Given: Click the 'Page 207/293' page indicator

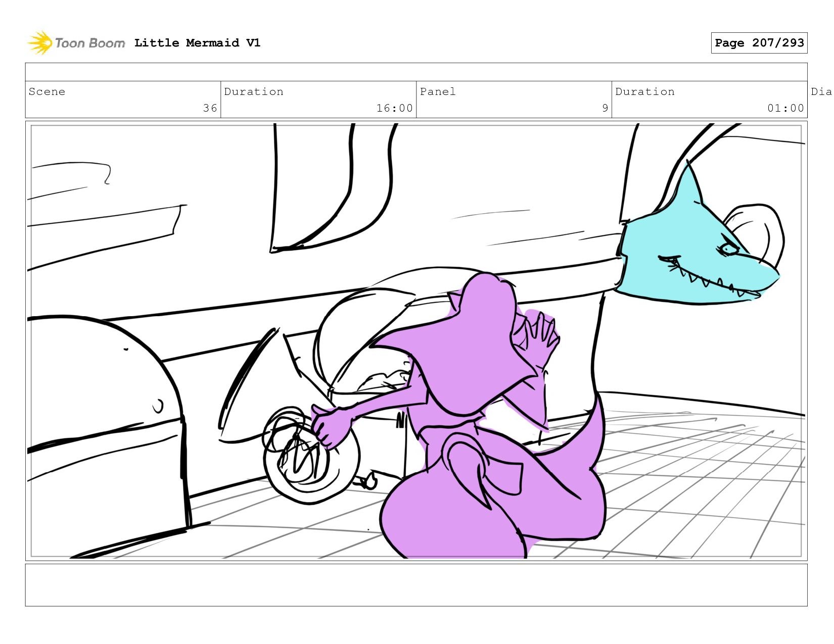Looking at the screenshot, I should (759, 43).
